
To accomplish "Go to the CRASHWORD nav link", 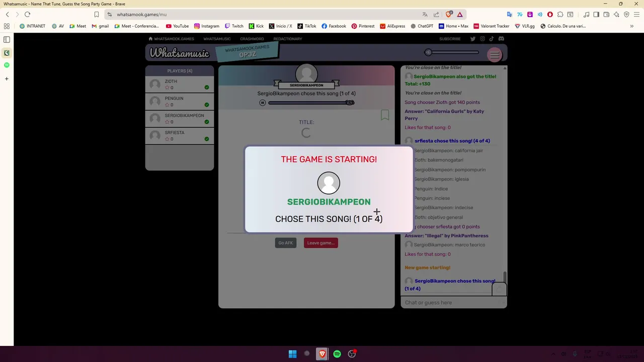I will (252, 39).
